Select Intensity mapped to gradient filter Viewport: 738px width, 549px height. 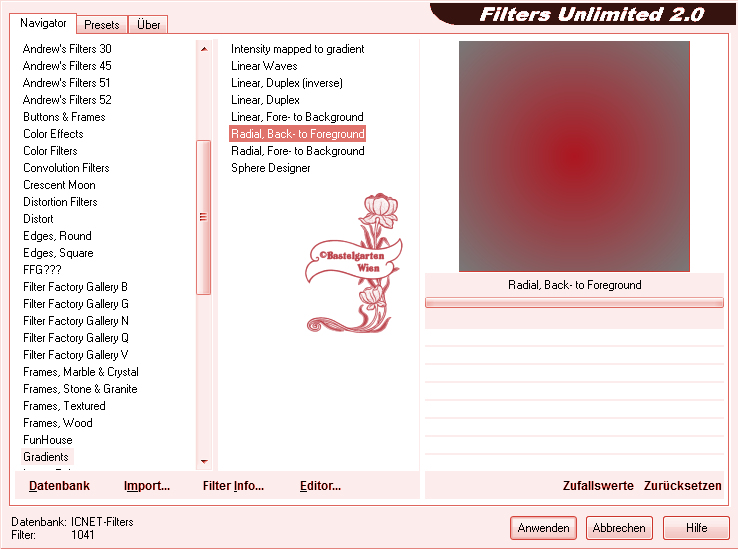(x=297, y=49)
